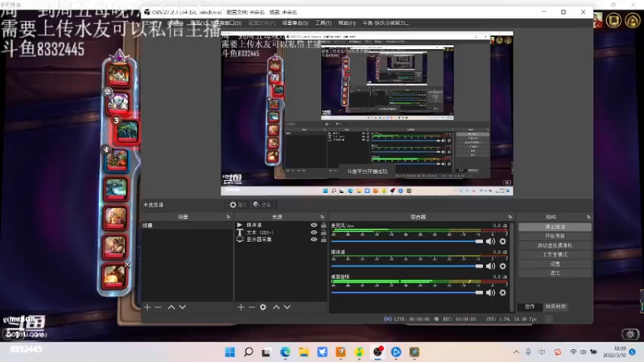
Task: Mute 桌面音频 channel speaker icon
Action: [491, 293]
